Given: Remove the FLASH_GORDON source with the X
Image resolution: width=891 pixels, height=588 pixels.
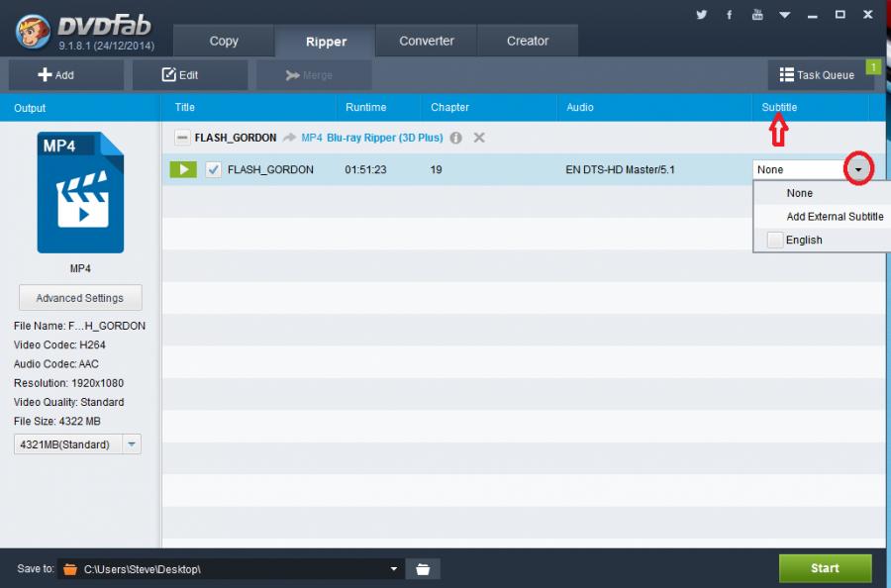Looking at the screenshot, I should coord(479,138).
